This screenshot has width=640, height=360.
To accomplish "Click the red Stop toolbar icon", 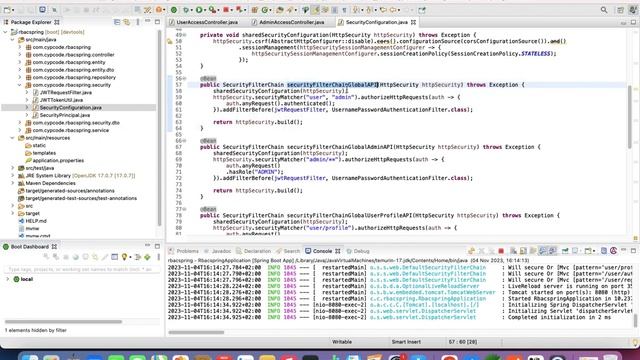I will pos(226,10).
